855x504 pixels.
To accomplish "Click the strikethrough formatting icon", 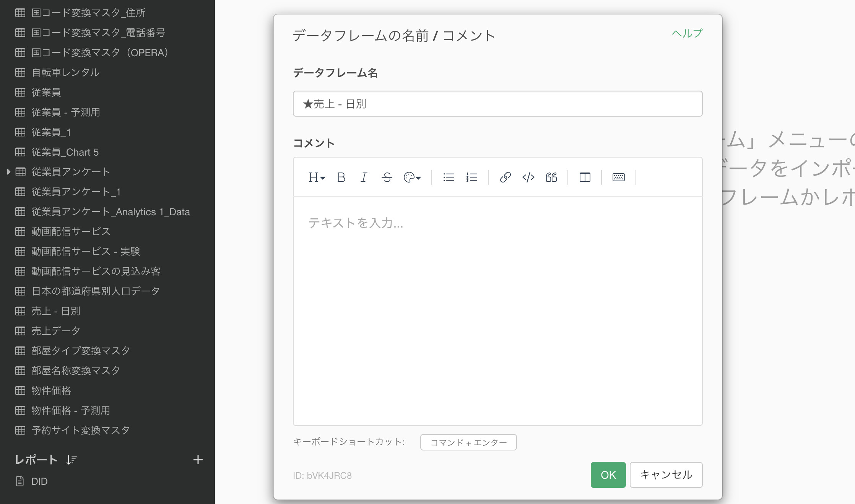I will 387,177.
